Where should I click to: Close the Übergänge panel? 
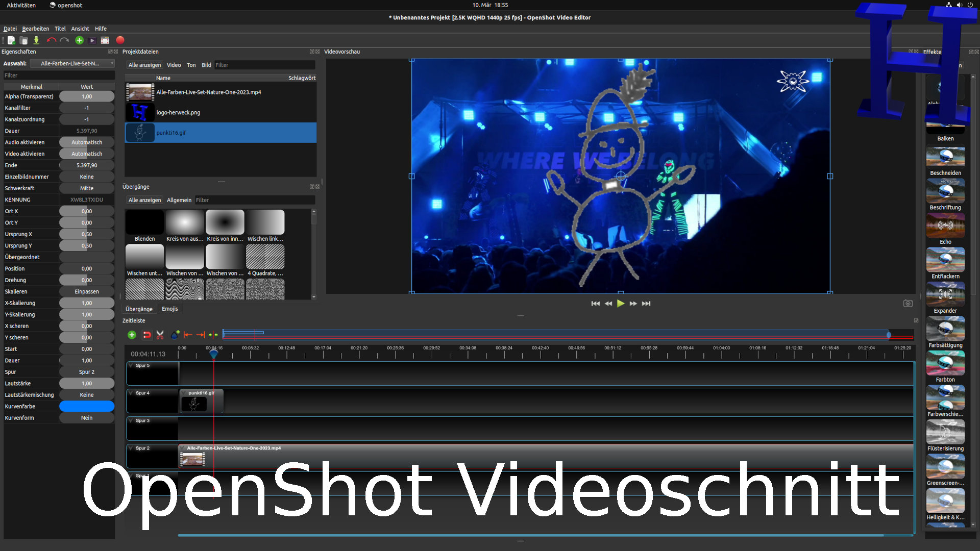[317, 187]
